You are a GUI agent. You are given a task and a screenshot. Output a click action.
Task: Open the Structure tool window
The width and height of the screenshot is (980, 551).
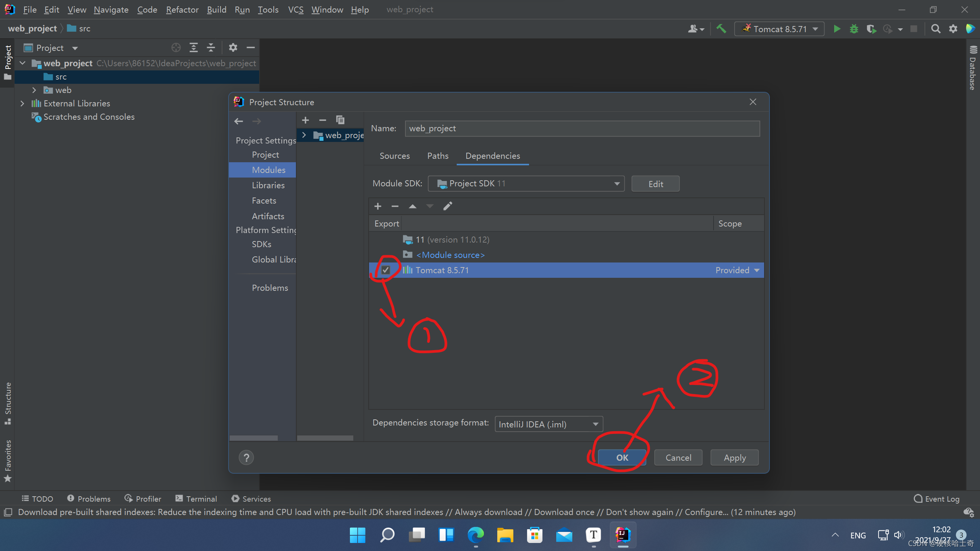(x=8, y=403)
